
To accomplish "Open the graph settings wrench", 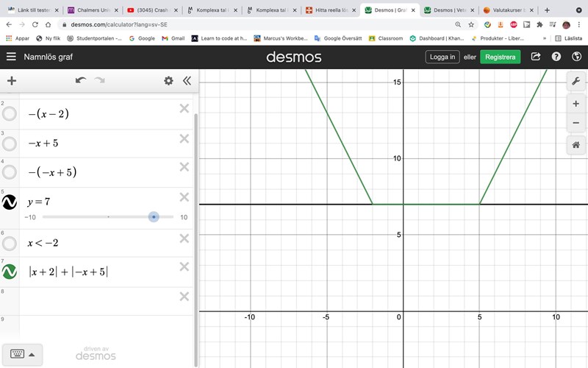I will 576,82.
